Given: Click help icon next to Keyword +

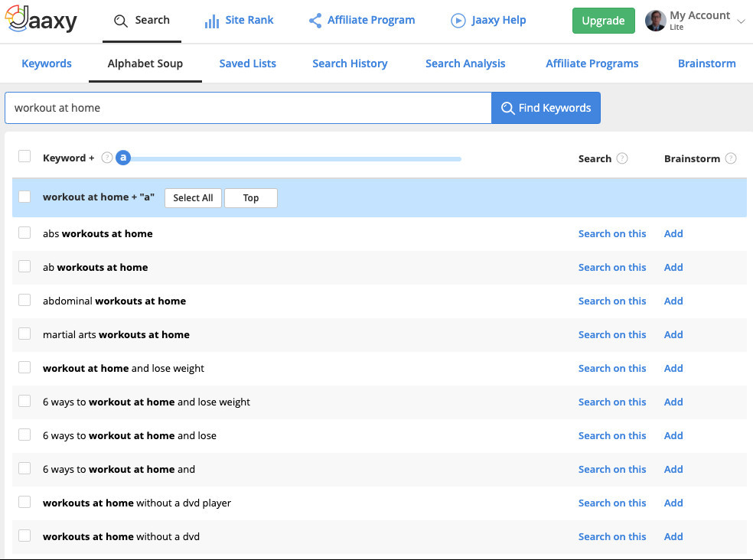Looking at the screenshot, I should pyautogui.click(x=107, y=158).
